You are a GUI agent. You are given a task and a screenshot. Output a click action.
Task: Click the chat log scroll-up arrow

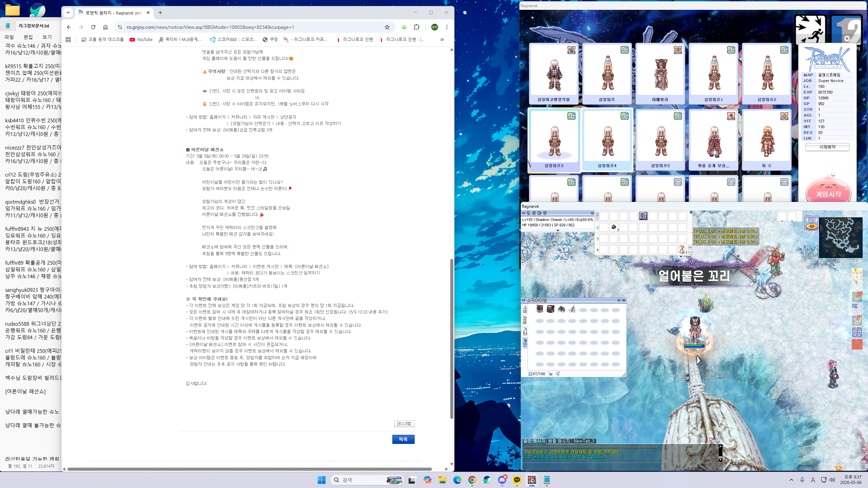[721, 446]
